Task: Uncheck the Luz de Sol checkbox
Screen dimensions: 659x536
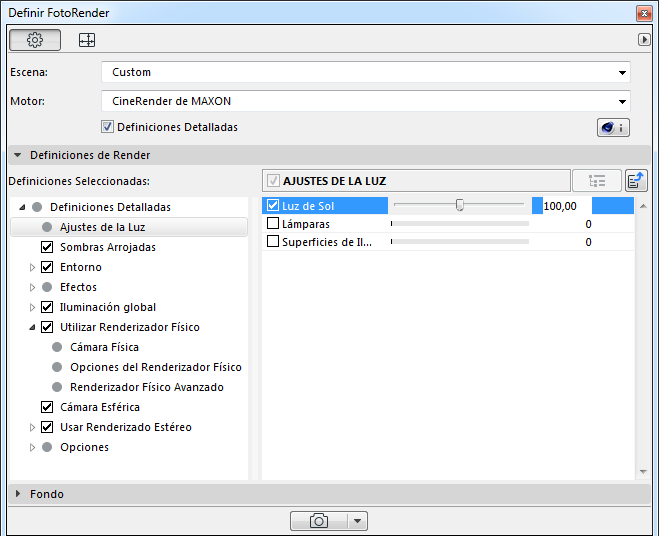Action: (x=273, y=206)
